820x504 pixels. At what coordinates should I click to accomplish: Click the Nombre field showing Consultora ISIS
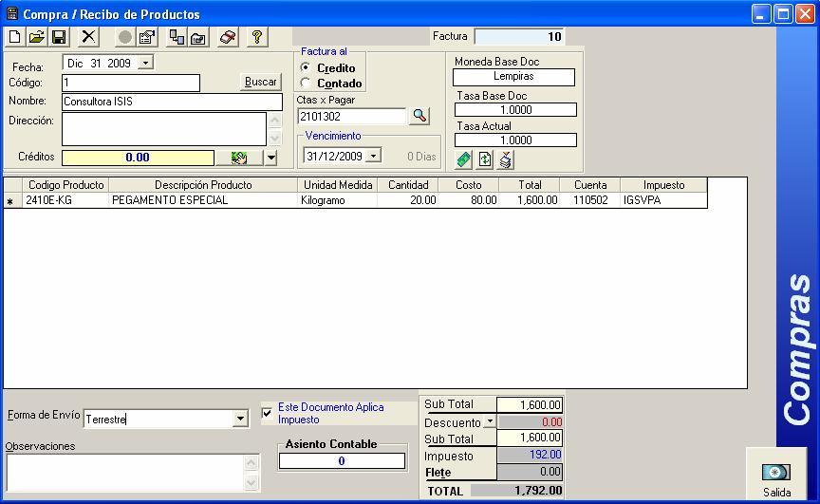tap(172, 102)
